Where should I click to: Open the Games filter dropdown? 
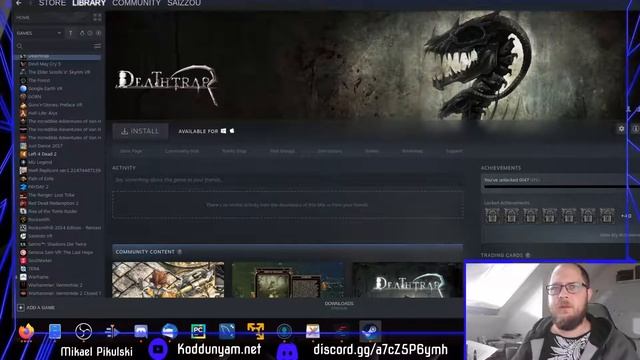click(39, 33)
